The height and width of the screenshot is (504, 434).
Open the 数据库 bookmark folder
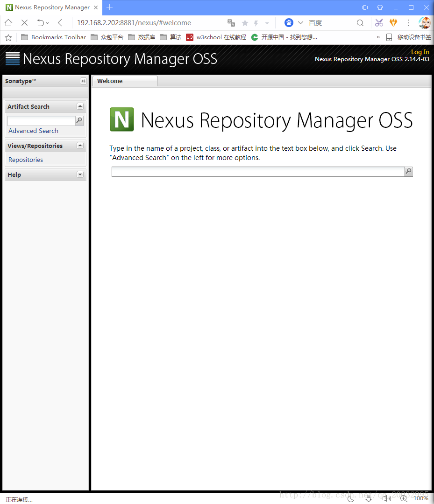(142, 37)
